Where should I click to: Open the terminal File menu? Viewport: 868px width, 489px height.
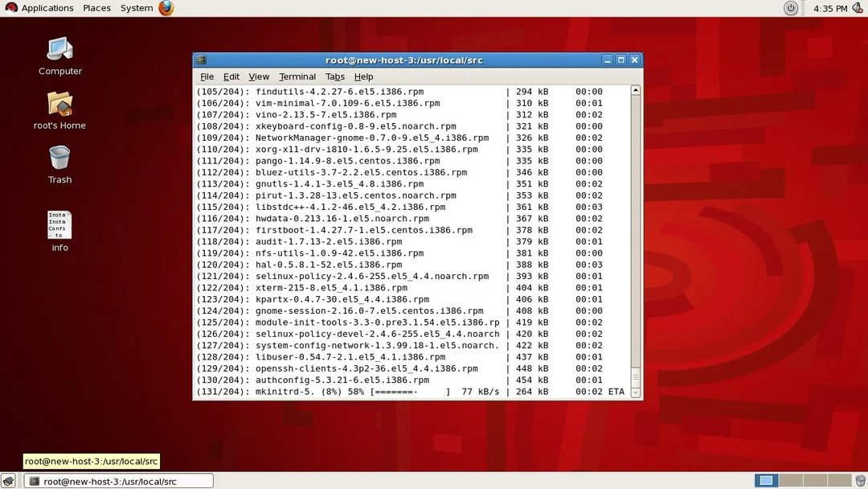click(x=207, y=76)
